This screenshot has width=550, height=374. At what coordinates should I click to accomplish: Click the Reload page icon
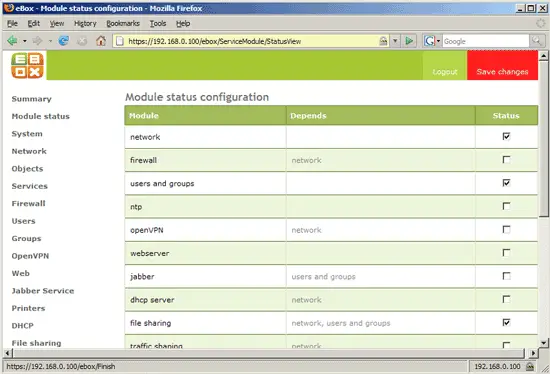(x=63, y=41)
